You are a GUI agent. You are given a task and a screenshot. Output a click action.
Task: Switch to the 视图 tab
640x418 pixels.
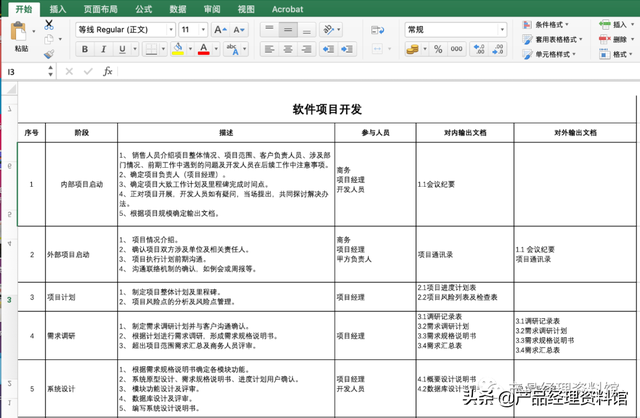click(246, 9)
